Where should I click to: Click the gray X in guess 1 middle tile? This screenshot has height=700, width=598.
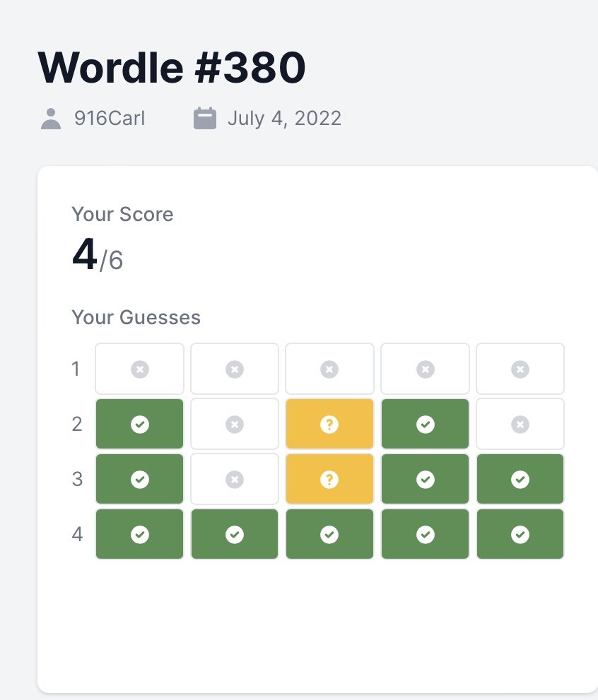pos(329,369)
